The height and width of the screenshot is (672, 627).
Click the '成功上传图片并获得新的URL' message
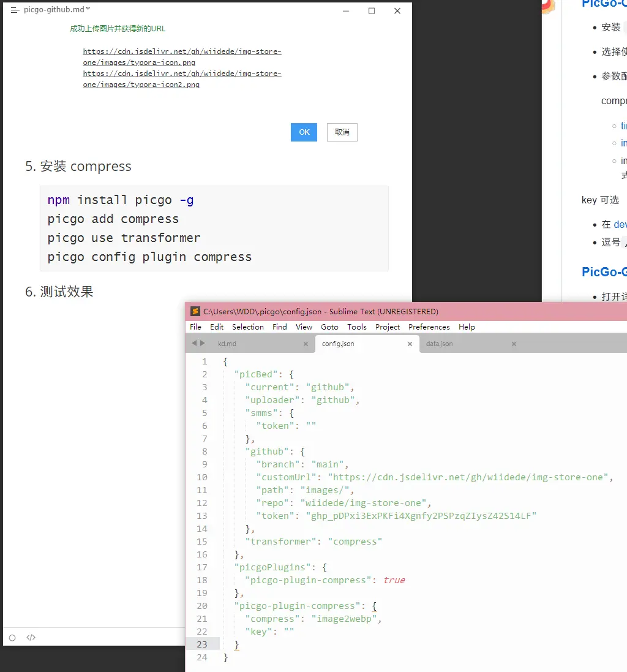118,29
